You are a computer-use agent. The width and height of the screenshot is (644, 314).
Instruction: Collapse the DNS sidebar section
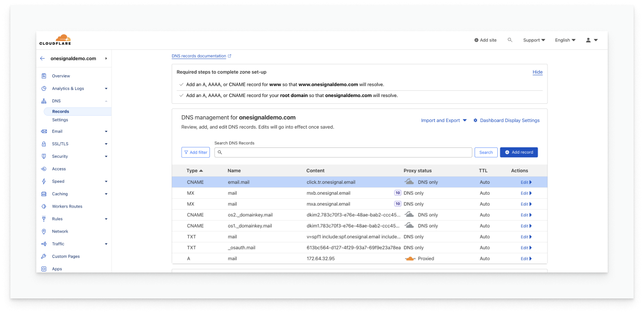(106, 101)
